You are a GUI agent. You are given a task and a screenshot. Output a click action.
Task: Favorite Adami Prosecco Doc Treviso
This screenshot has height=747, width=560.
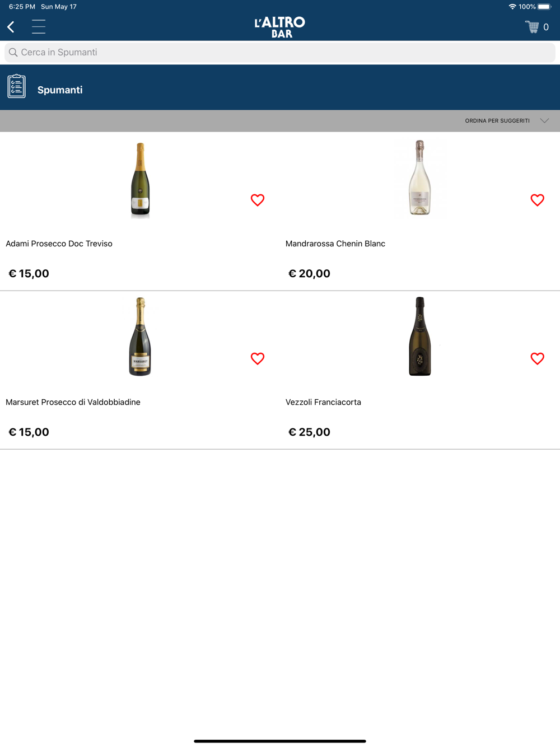pos(258,200)
